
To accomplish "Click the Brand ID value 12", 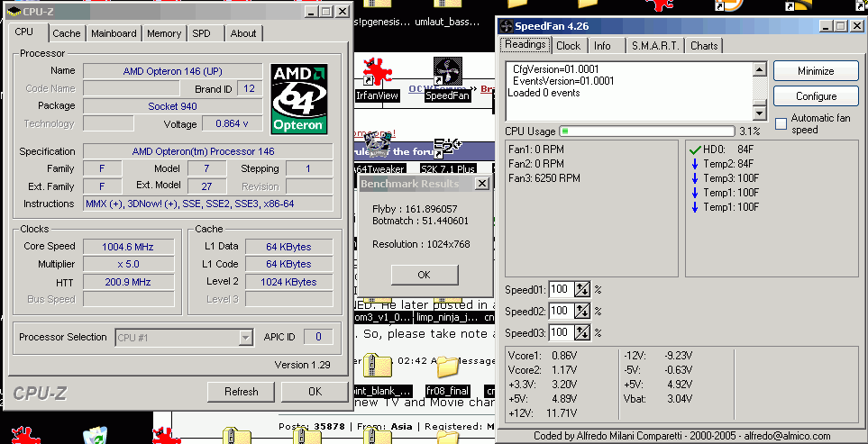I will tap(249, 88).
